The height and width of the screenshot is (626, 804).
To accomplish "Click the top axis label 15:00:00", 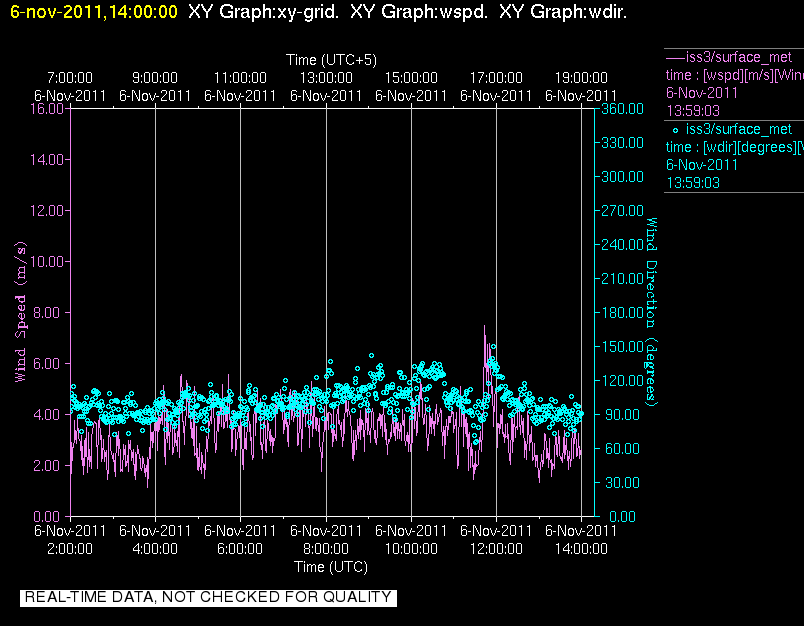I will (411, 78).
